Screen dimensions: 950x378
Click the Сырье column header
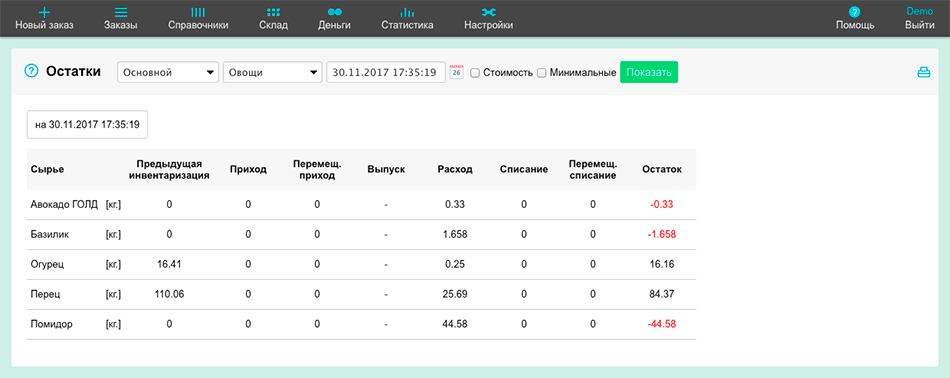click(47, 170)
